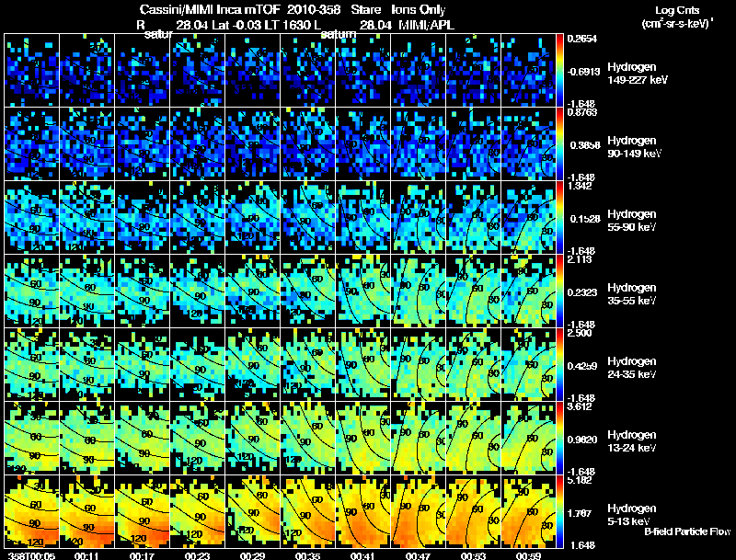Click the 'Hydrogen 13-24 keV' row label
The height and width of the screenshot is (560, 736).
click(632, 440)
